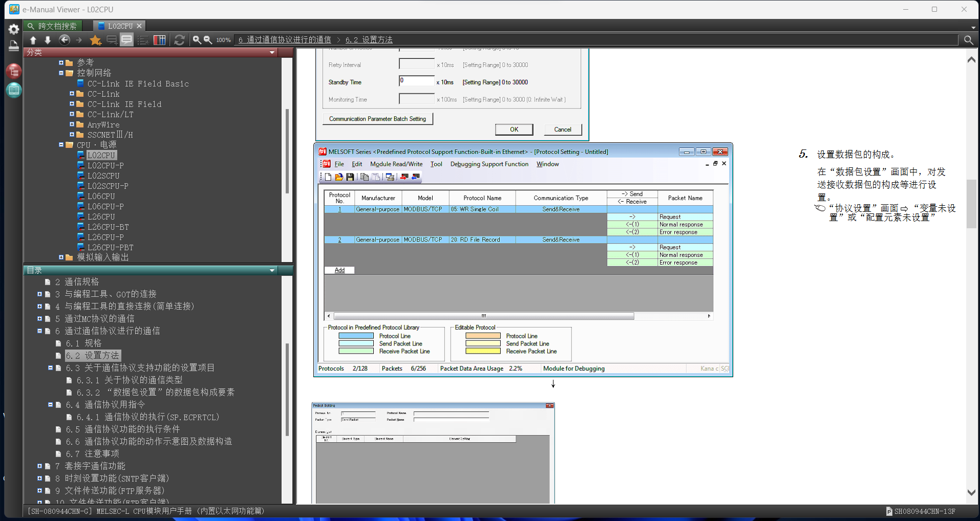Click breadcrumb link 6 通过通信协议进行的通信

(x=285, y=40)
